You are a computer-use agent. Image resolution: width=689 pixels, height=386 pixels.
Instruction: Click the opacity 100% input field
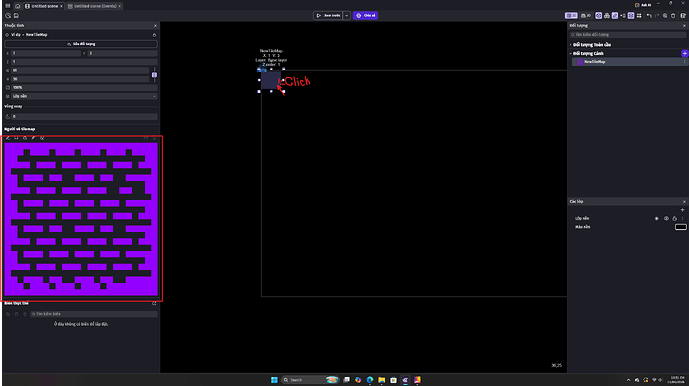84,87
